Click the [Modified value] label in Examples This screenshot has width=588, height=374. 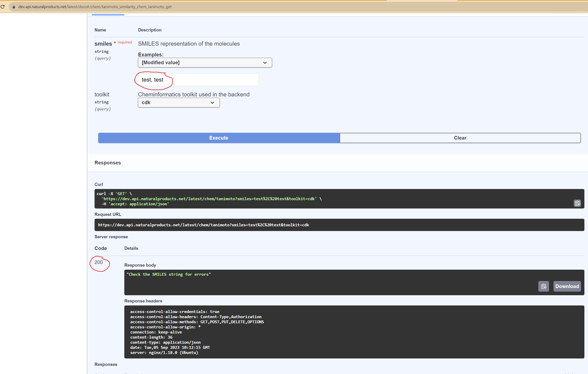[x=160, y=62]
